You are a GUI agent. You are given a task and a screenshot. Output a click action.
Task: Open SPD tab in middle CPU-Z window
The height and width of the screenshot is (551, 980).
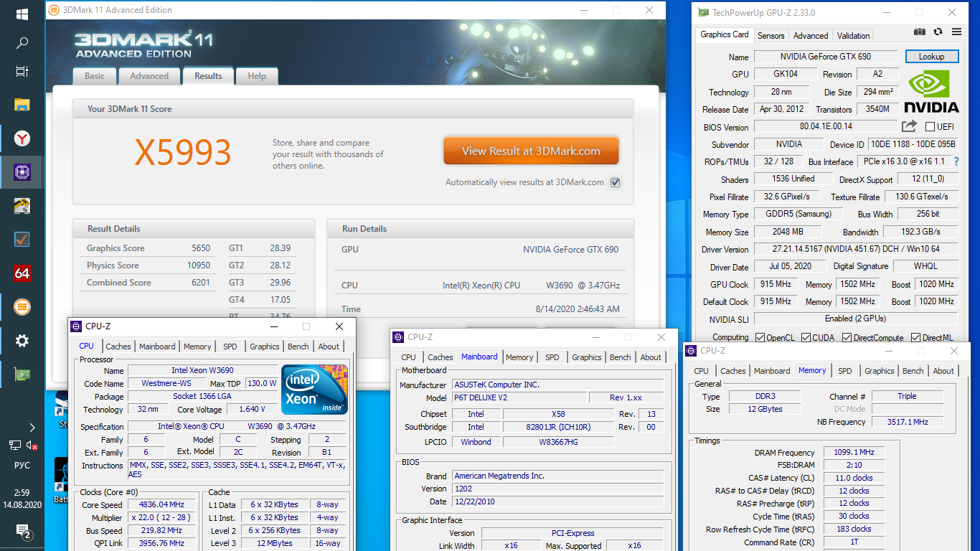pyautogui.click(x=552, y=357)
